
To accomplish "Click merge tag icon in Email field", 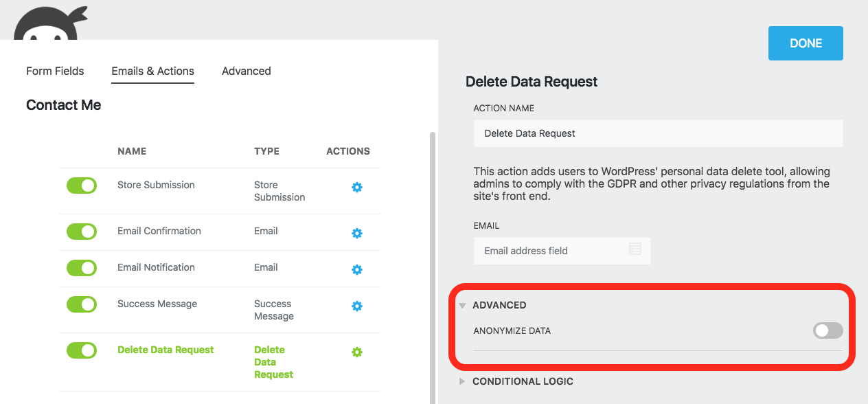I will pos(635,249).
